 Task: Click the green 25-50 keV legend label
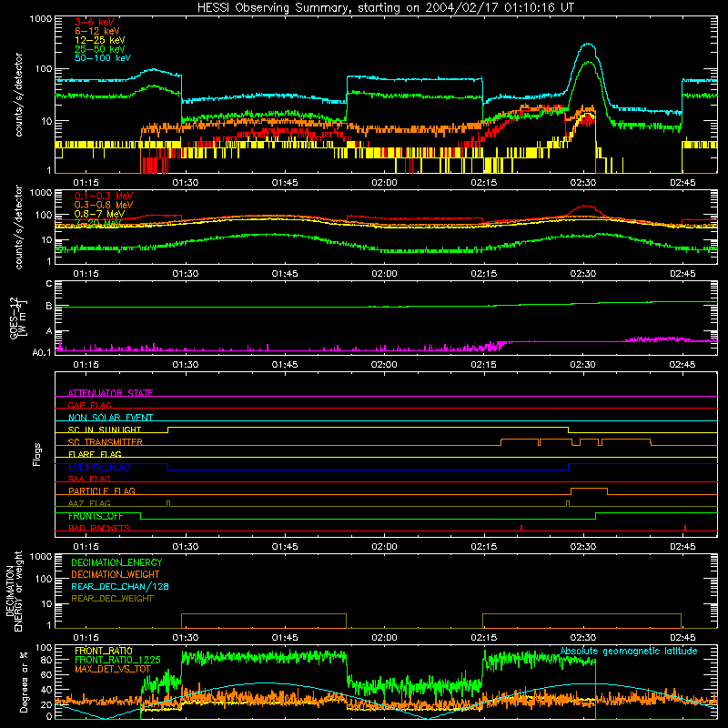coord(100,49)
